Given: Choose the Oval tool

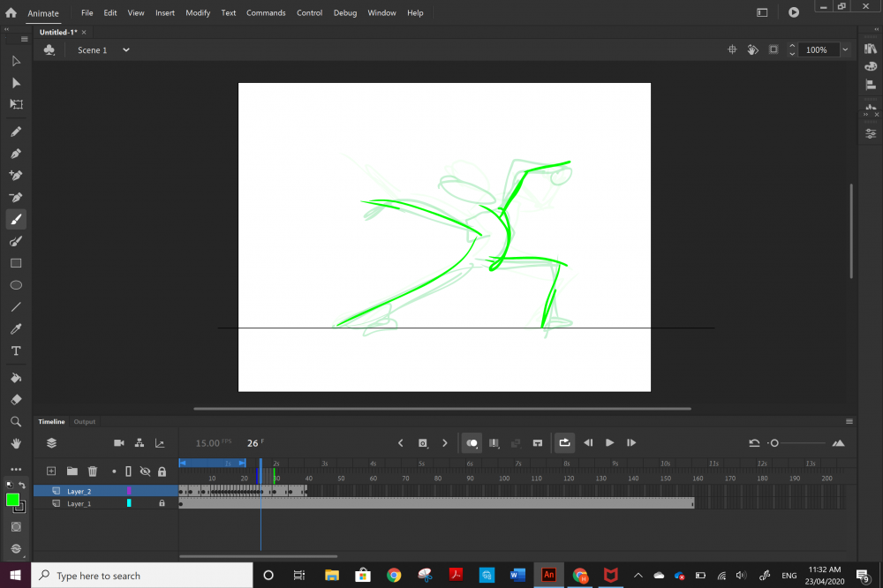Looking at the screenshot, I should (x=16, y=285).
